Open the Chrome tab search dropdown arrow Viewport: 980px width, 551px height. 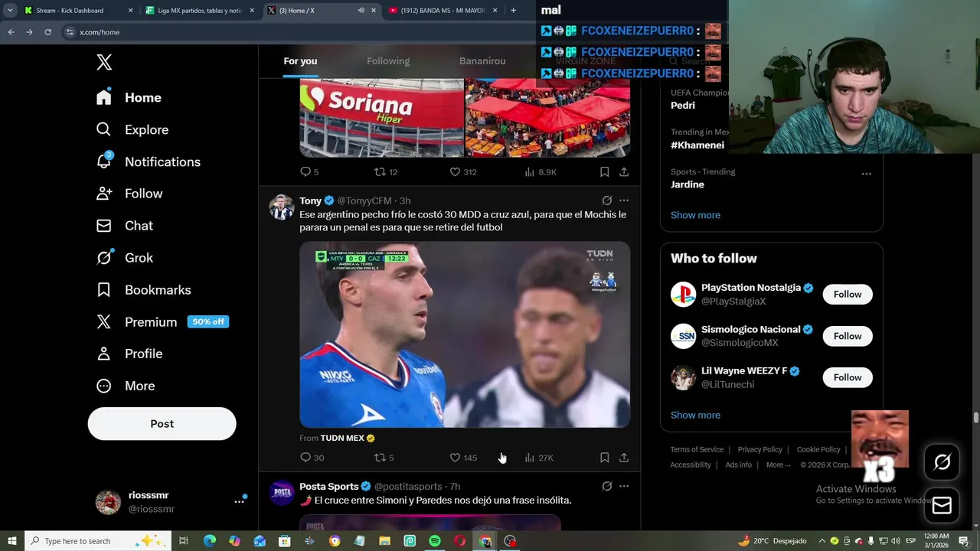point(10,11)
